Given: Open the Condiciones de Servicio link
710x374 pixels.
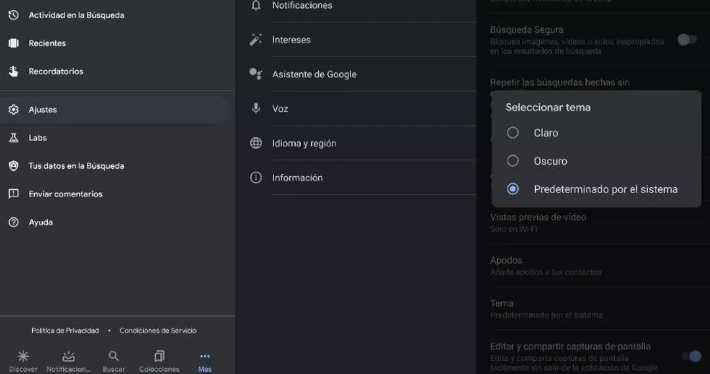Looking at the screenshot, I should pyautogui.click(x=158, y=331).
